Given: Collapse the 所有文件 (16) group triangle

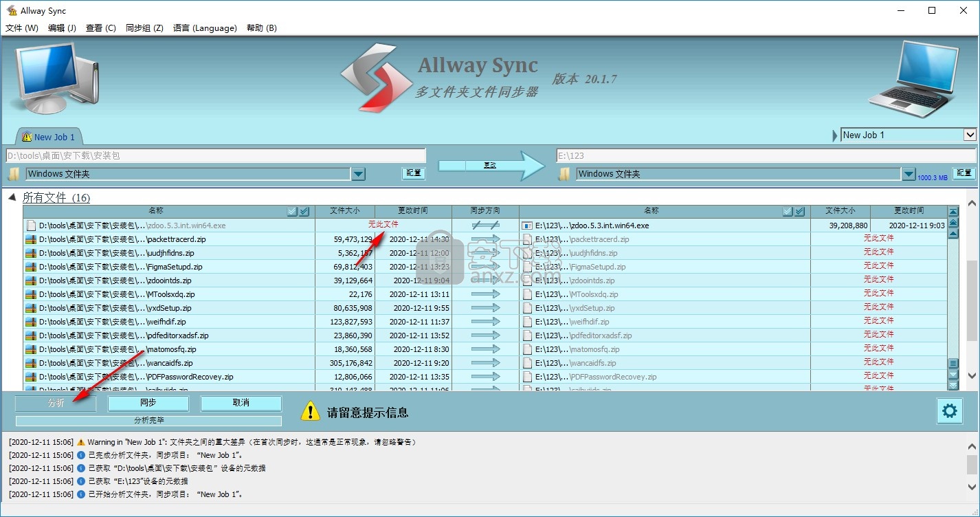Looking at the screenshot, I should pos(13,198).
